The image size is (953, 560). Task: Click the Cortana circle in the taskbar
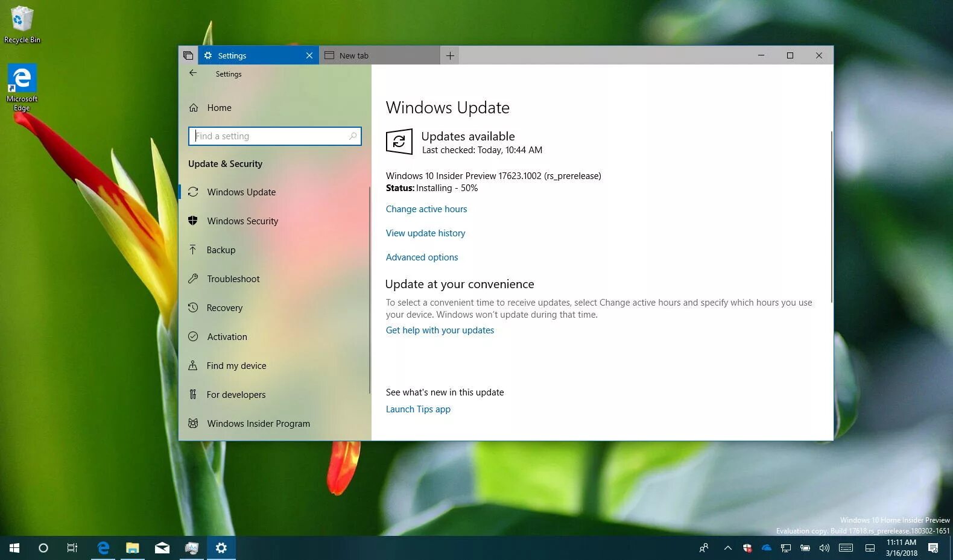pyautogui.click(x=43, y=548)
